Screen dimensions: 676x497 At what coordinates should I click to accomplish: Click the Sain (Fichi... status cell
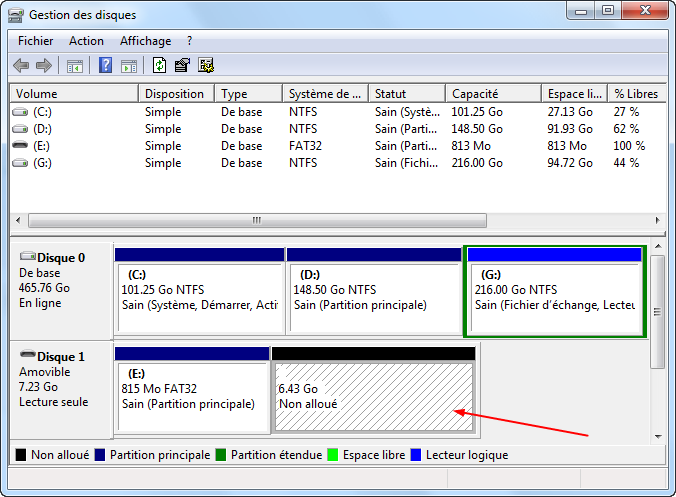(x=406, y=163)
